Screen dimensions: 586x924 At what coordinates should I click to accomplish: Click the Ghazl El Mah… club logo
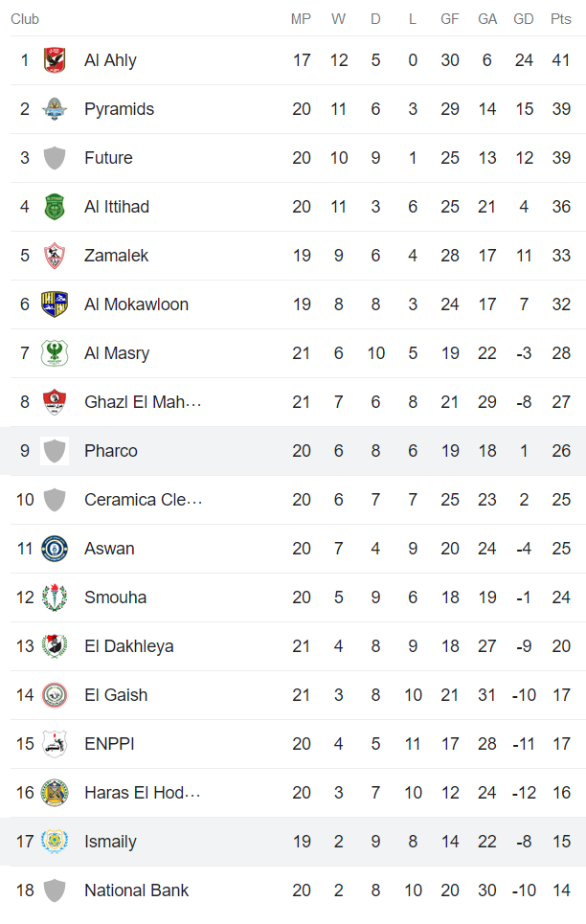(x=55, y=401)
